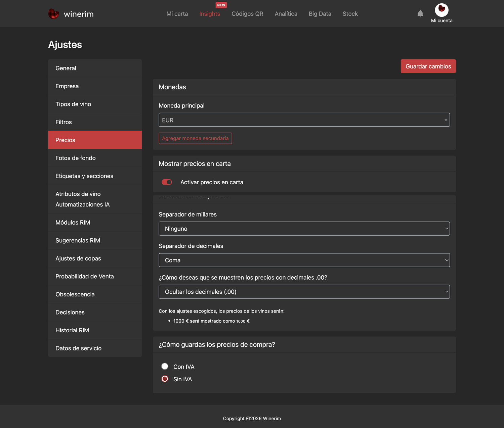The width and height of the screenshot is (504, 428).
Task: Click the winerim logo icon
Action: tap(53, 14)
